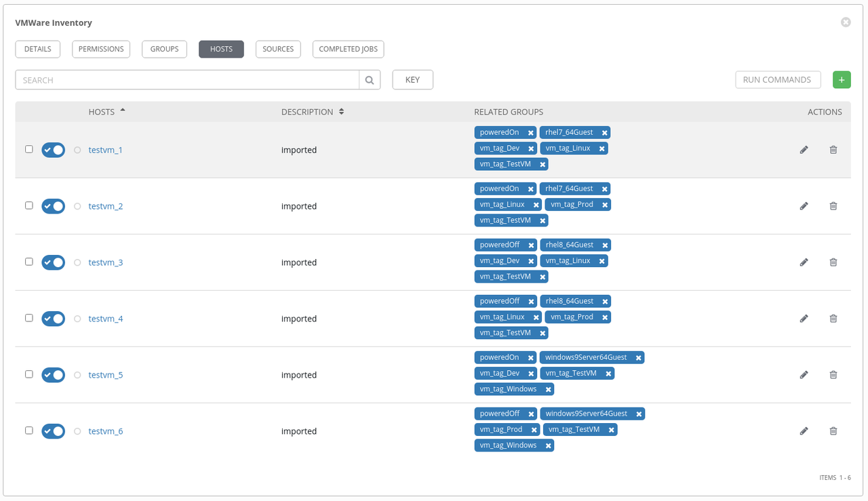Disable the testvm_6 host toggle
This screenshot has height=501, width=868.
pyautogui.click(x=53, y=430)
